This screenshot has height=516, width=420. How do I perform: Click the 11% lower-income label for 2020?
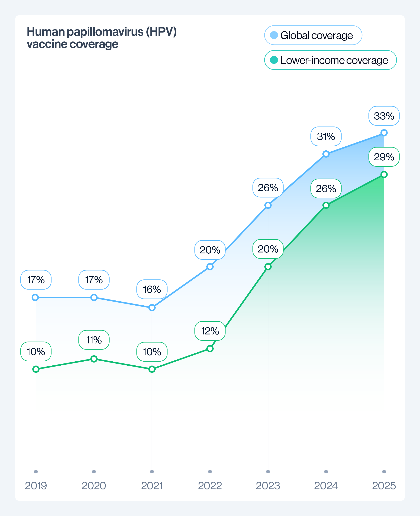click(94, 340)
